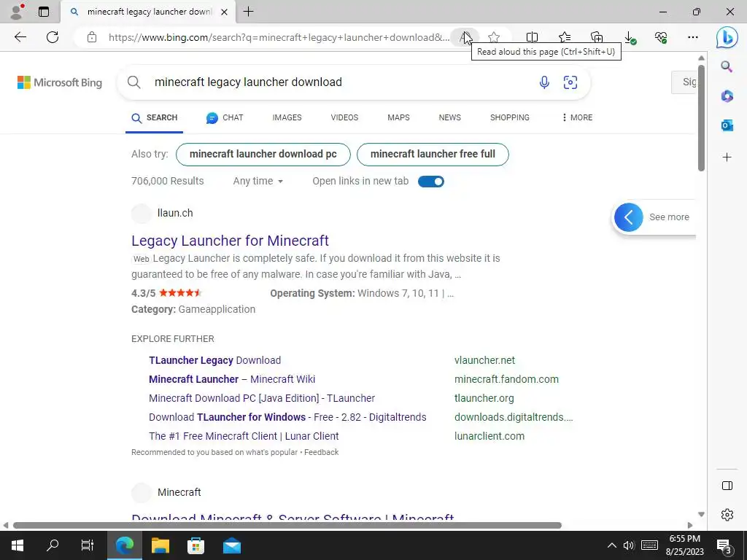
Task: Open Settings and more menu
Action: coord(693,37)
